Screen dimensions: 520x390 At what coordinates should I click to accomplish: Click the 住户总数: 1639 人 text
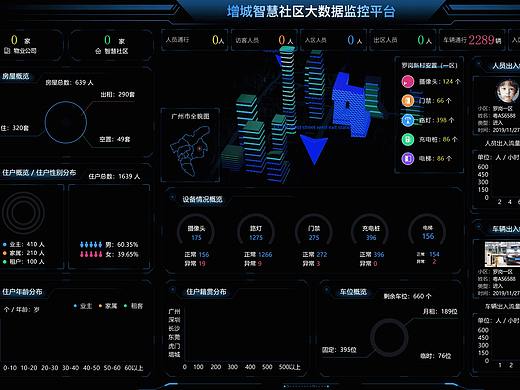coord(114,176)
